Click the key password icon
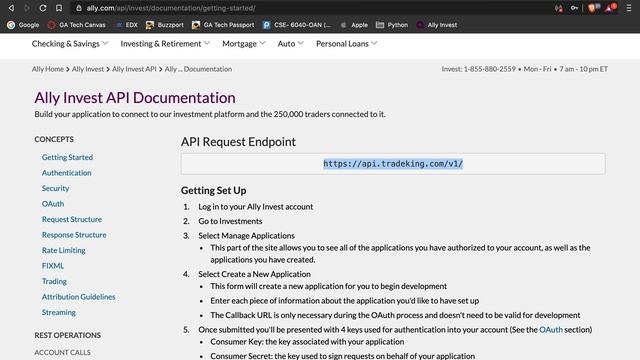 pyautogui.click(x=575, y=8)
